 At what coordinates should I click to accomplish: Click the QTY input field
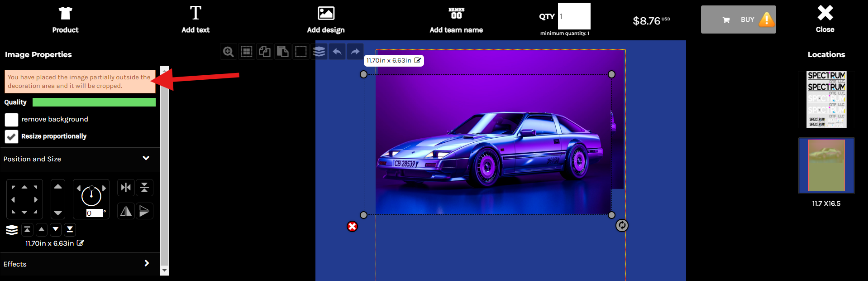(574, 16)
